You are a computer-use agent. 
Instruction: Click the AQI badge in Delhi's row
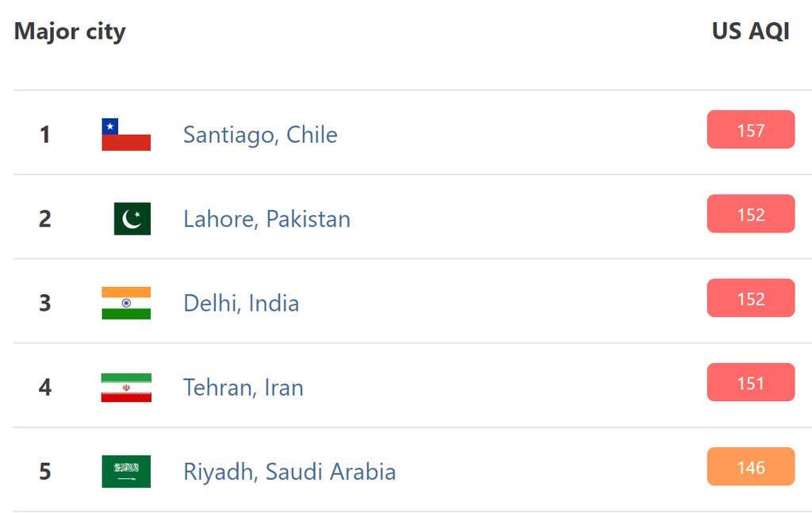click(750, 298)
